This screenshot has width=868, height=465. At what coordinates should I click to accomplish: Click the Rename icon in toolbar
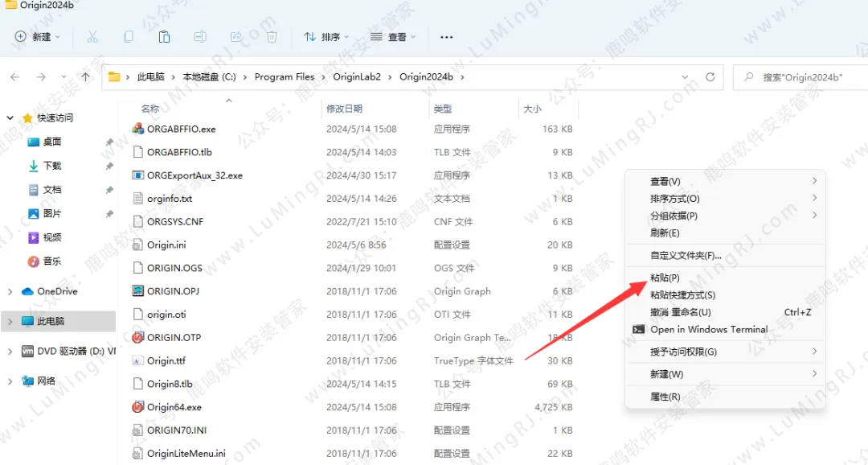[x=200, y=37]
